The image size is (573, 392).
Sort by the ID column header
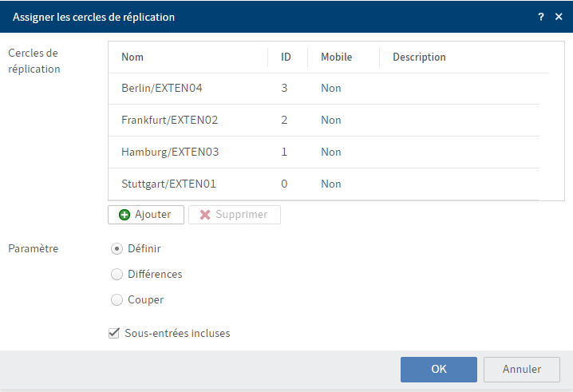point(288,57)
